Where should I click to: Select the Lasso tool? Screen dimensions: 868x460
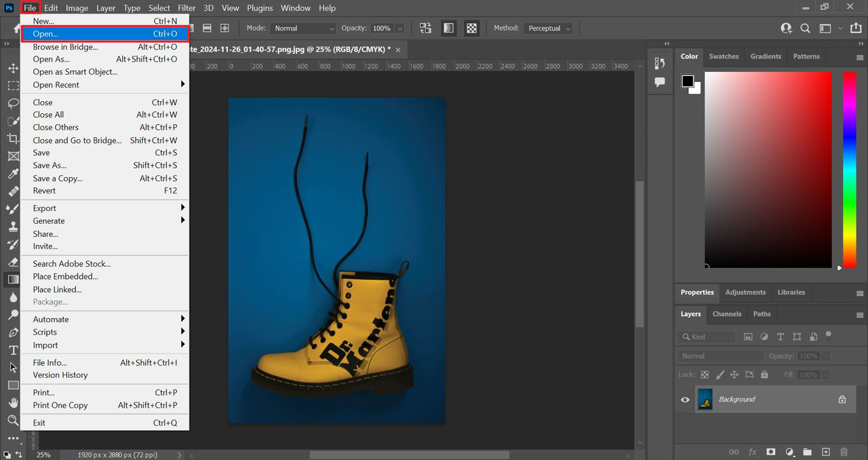tap(13, 104)
